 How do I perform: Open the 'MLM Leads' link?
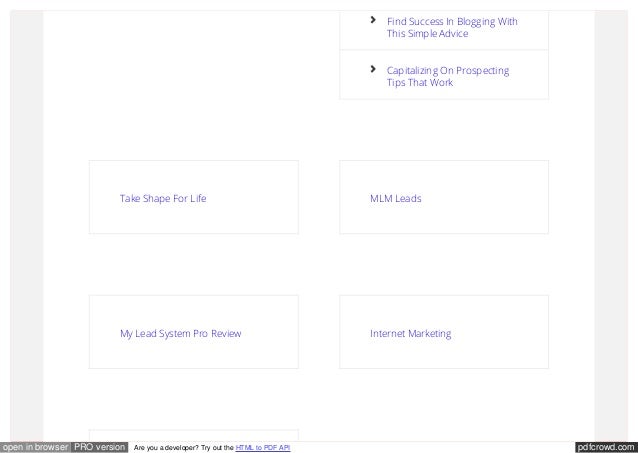pyautogui.click(x=396, y=198)
